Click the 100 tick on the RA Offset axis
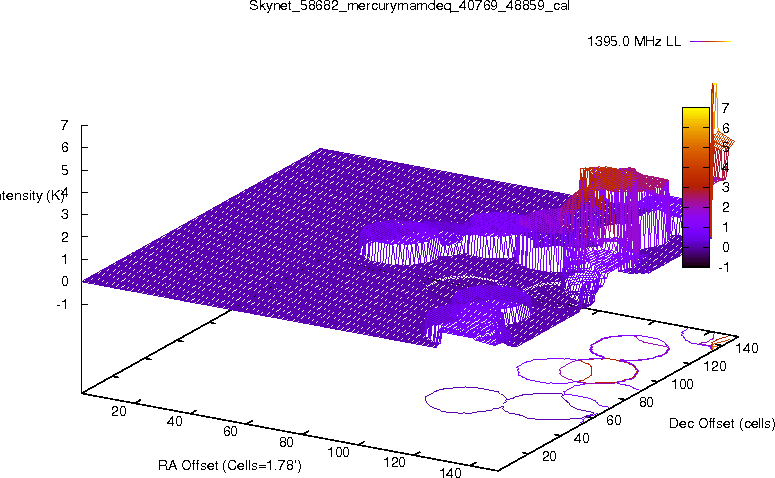This screenshot has width=775, height=478. click(338, 452)
